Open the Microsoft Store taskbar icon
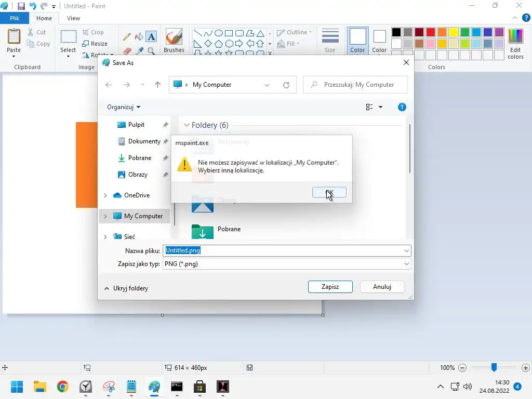Screen dimensions: 532x399 [x=199, y=387]
